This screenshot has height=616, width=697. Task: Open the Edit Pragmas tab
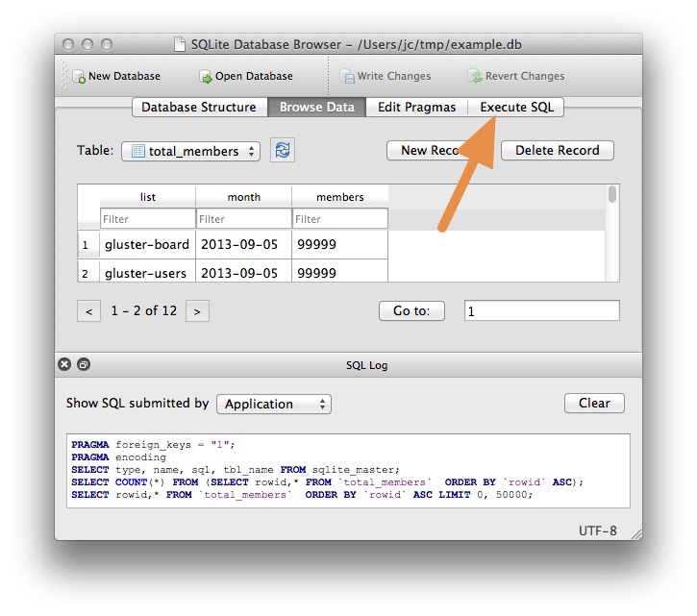coord(416,107)
